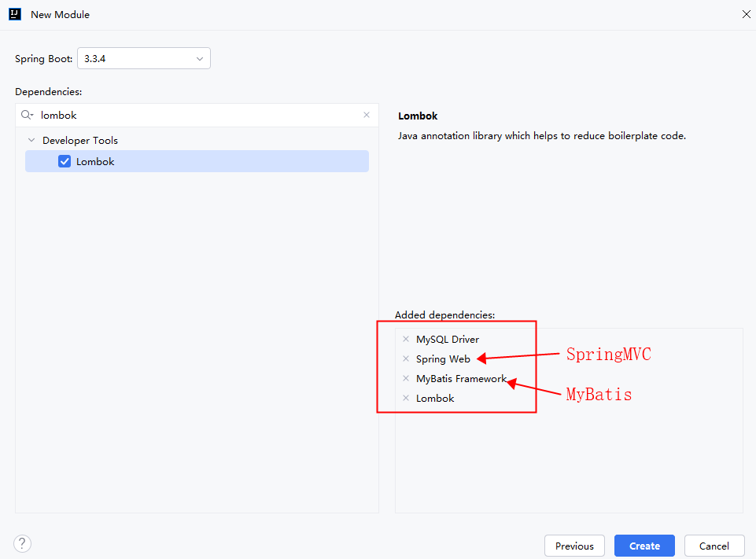
Task: Remove Lombok from added dependencies
Action: [x=406, y=398]
